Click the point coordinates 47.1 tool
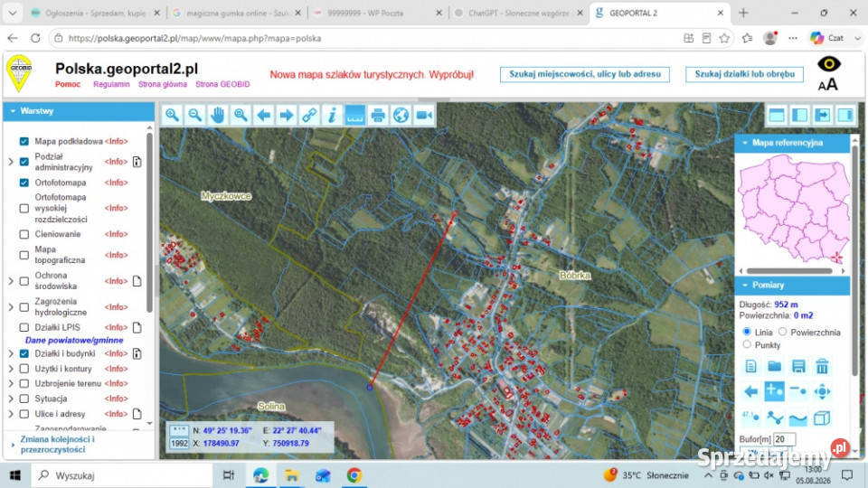The width and height of the screenshot is (868, 488). (x=750, y=418)
